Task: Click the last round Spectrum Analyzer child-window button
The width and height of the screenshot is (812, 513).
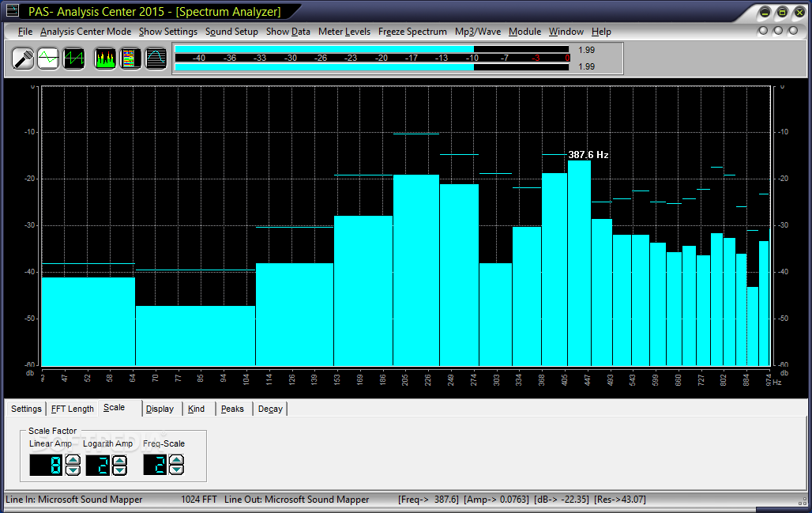Action: coord(793,31)
